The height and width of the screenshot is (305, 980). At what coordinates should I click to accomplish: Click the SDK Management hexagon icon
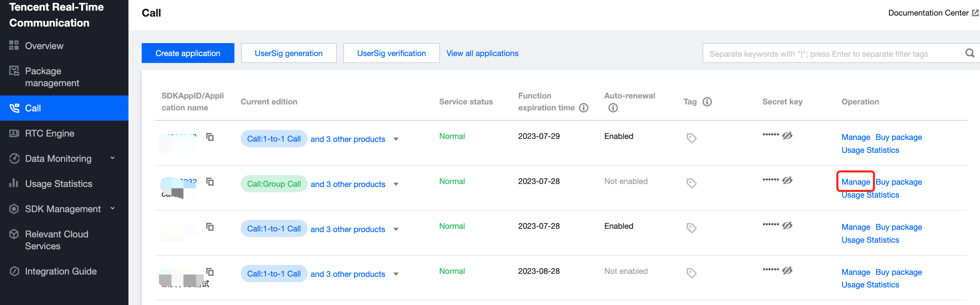pyautogui.click(x=14, y=209)
